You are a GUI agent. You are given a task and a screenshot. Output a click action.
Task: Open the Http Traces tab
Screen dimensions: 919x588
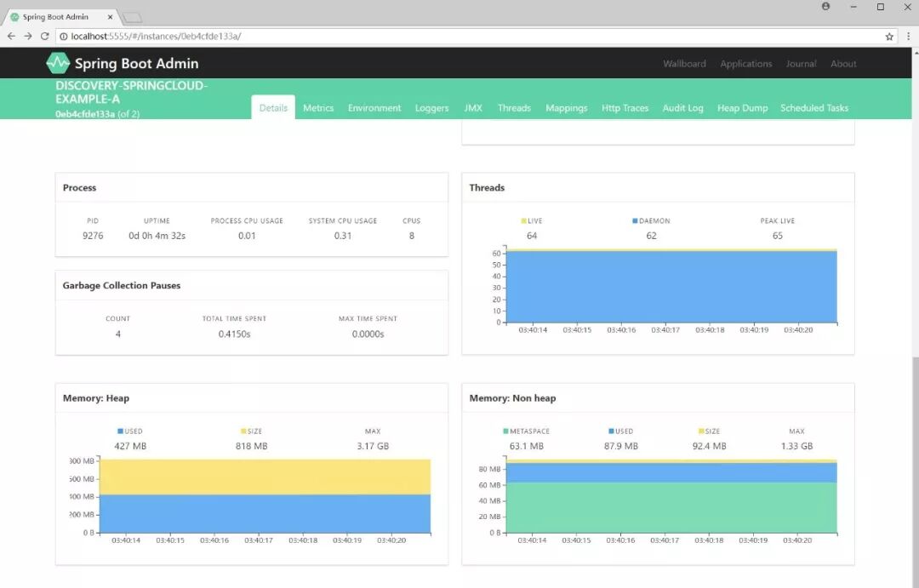[625, 108]
